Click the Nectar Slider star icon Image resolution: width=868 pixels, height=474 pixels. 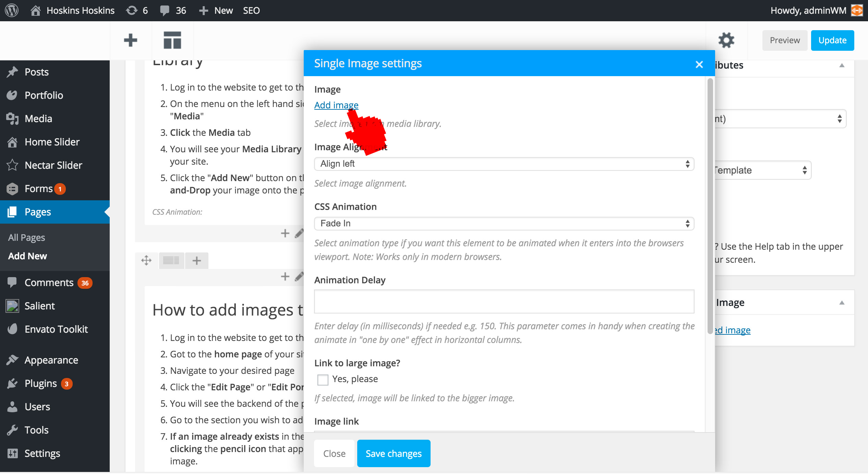pyautogui.click(x=12, y=165)
